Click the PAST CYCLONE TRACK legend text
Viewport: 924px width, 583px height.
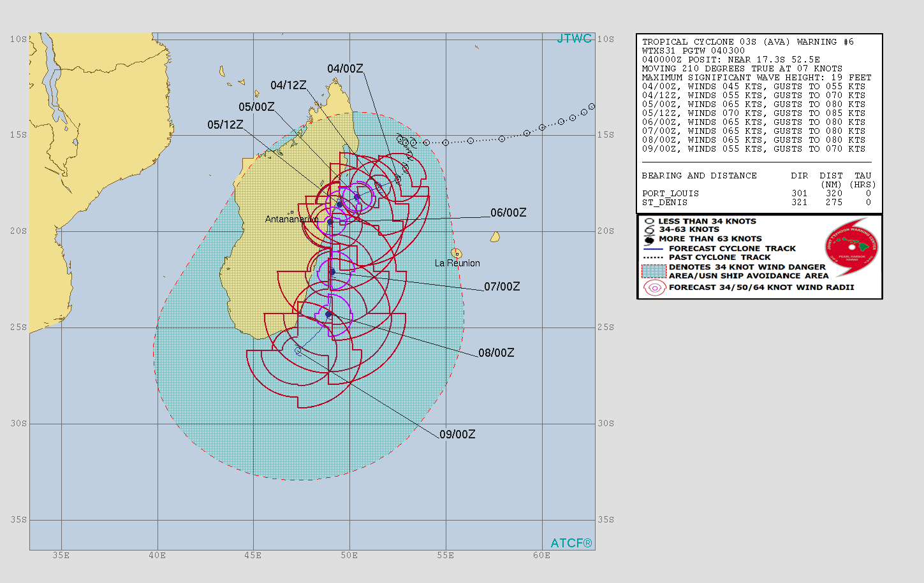coord(720,257)
